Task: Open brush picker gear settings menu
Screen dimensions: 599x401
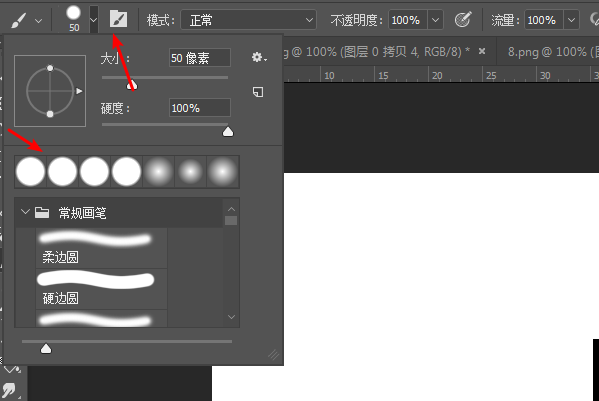Action: [x=259, y=58]
